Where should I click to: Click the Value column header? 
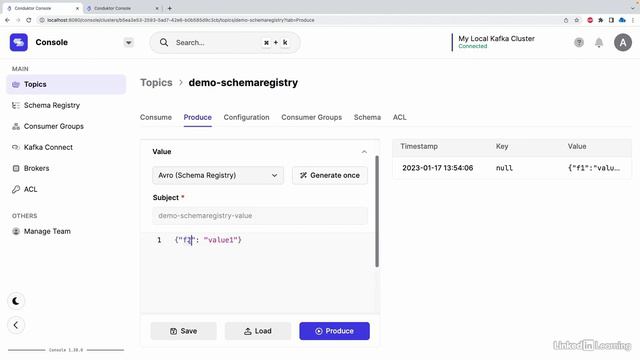tap(577, 147)
